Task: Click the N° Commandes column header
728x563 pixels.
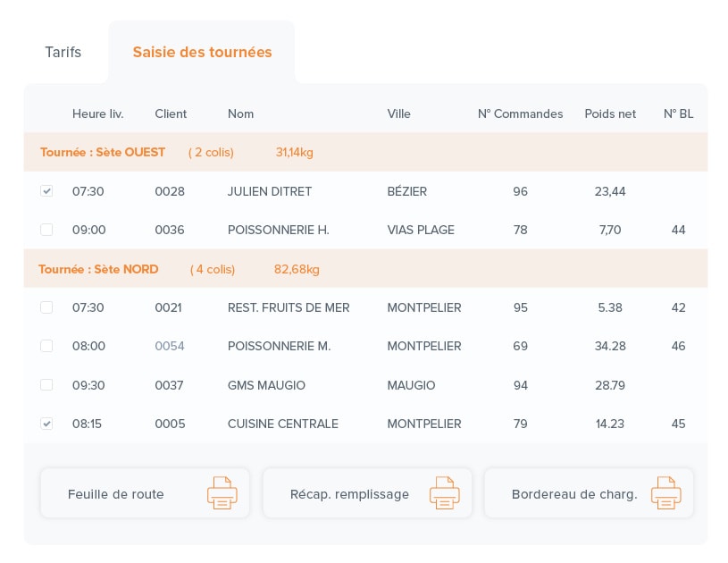Action: pyautogui.click(x=521, y=113)
